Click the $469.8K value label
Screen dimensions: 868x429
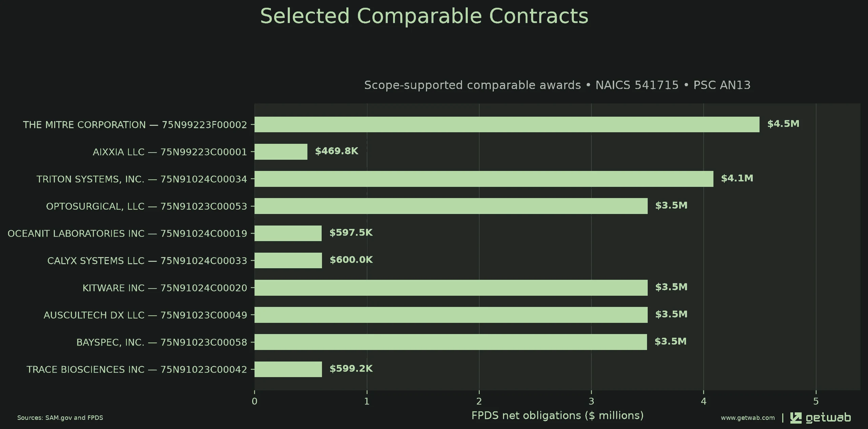[337, 151]
